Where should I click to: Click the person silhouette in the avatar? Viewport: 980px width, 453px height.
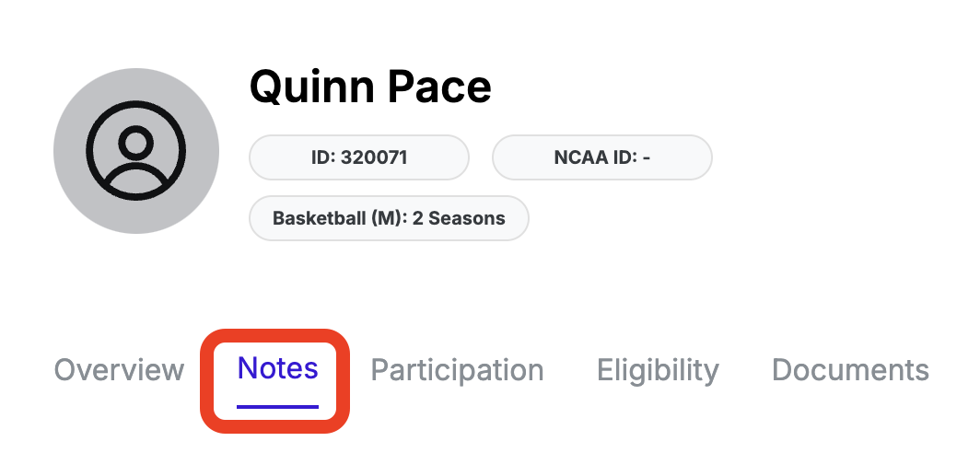coord(136,152)
